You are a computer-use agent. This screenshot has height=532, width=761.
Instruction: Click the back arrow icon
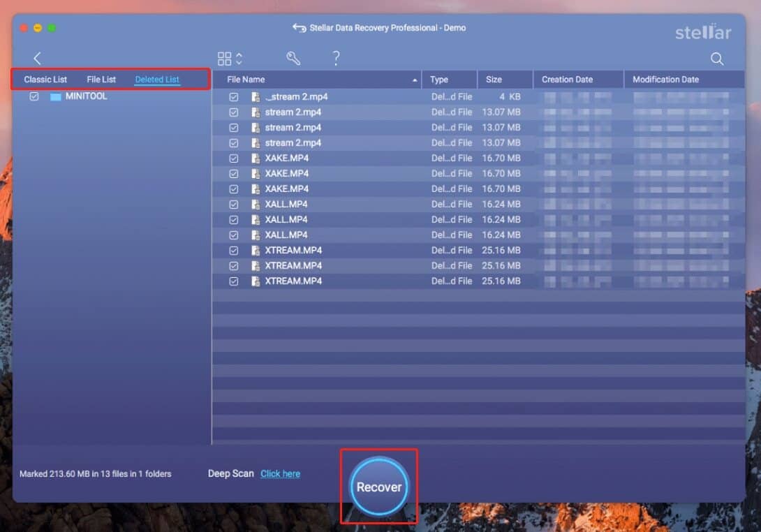pos(38,59)
